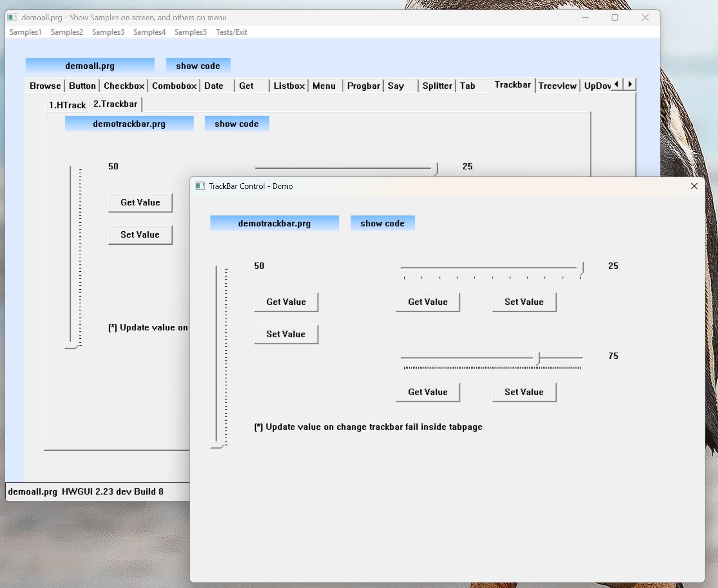Switch to the Button tab
The width and height of the screenshot is (718, 588).
82,86
